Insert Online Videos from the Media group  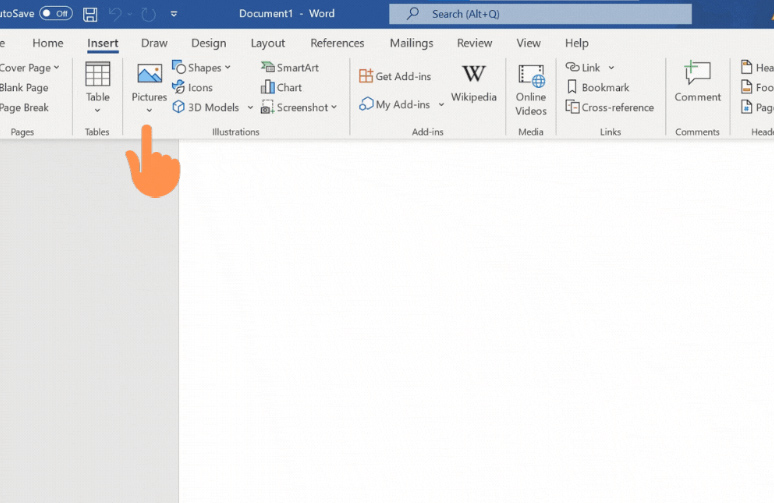pos(531,77)
